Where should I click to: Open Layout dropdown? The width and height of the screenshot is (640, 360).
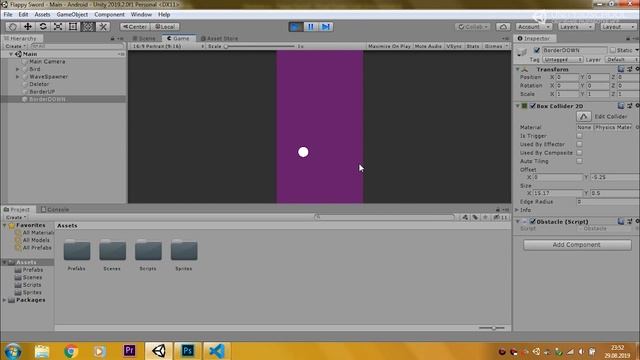tap(618, 27)
